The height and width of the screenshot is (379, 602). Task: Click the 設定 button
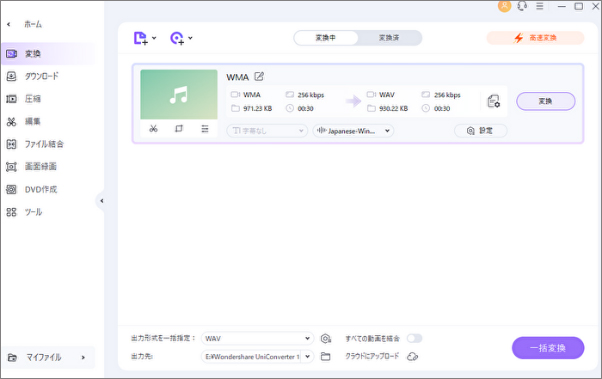tap(480, 131)
